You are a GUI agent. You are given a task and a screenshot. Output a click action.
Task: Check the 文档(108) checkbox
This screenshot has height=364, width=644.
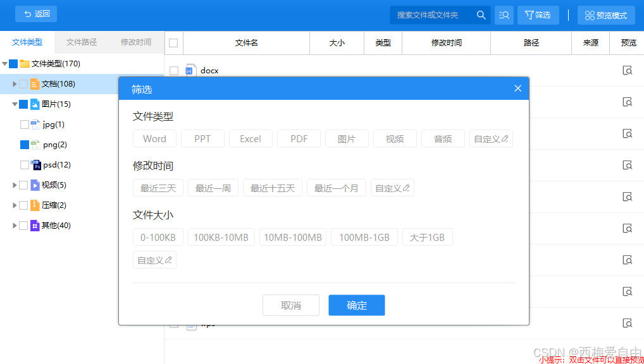(x=23, y=84)
